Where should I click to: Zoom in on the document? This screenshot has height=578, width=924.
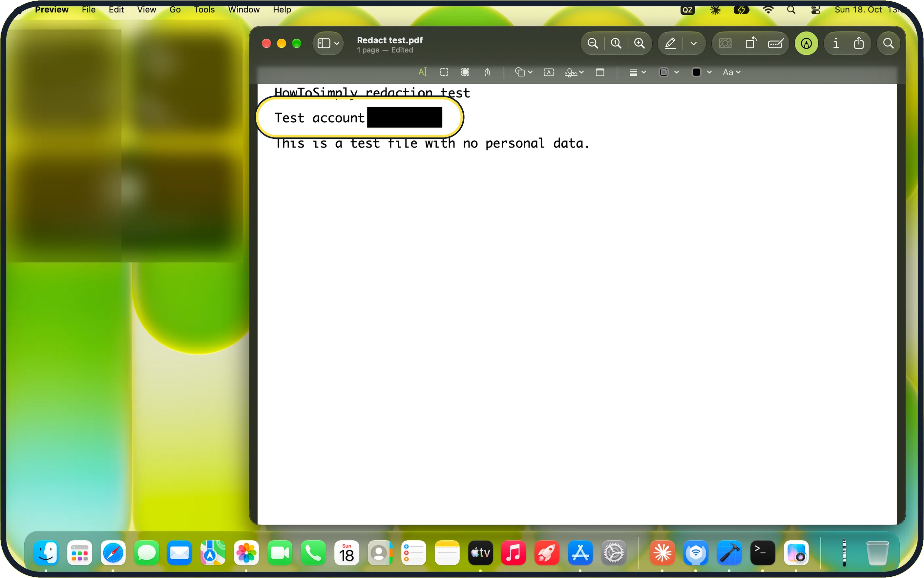click(x=639, y=43)
